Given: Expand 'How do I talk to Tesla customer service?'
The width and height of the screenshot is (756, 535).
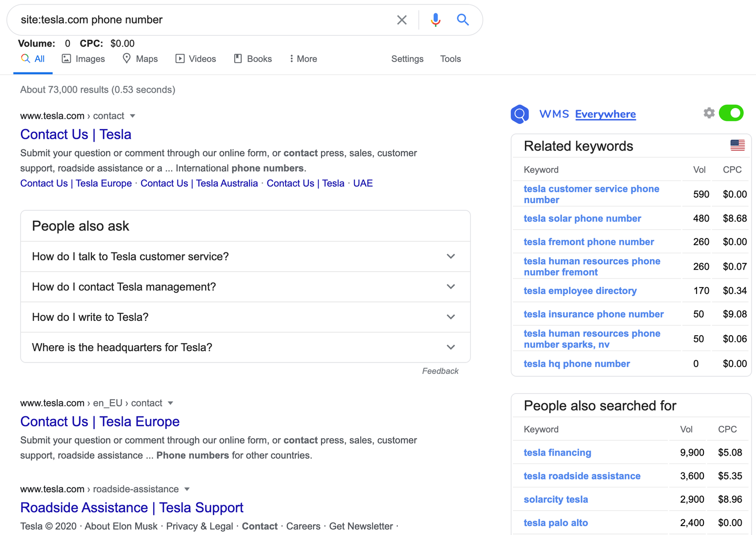Looking at the screenshot, I should 245,256.
